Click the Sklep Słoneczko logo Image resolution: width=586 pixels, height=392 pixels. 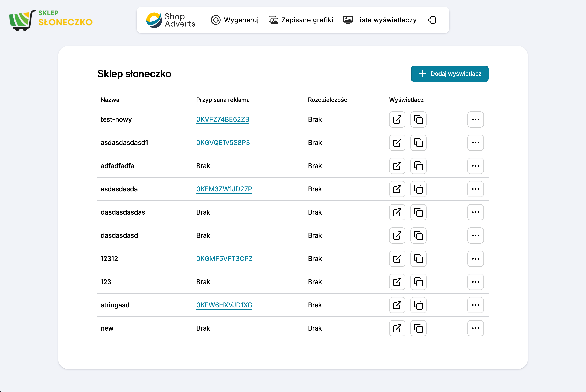[51, 20]
